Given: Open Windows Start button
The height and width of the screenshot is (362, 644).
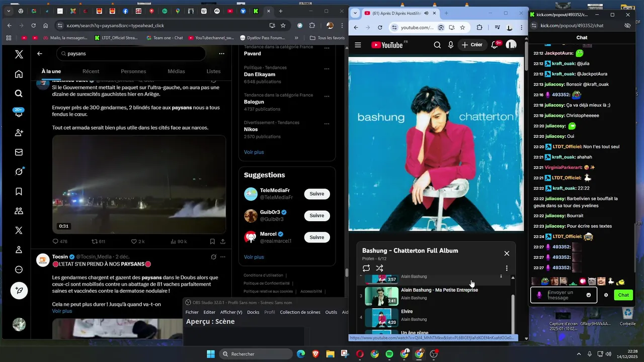Looking at the screenshot, I should (211, 354).
